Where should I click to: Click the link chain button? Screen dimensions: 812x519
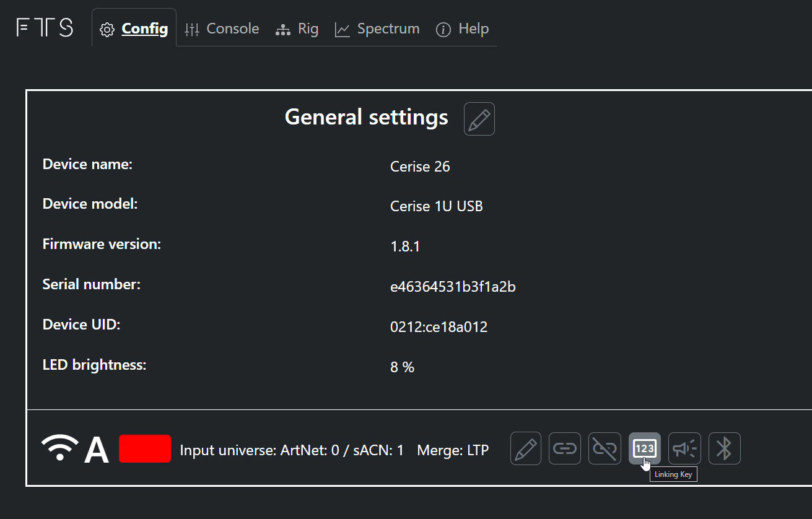(565, 448)
